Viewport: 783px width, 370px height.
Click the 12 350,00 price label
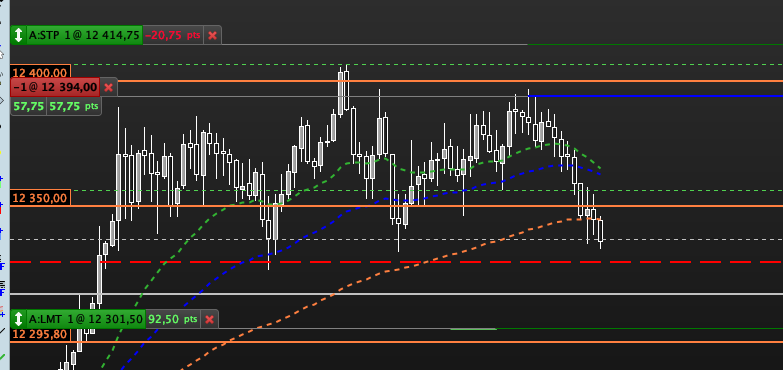coord(40,198)
